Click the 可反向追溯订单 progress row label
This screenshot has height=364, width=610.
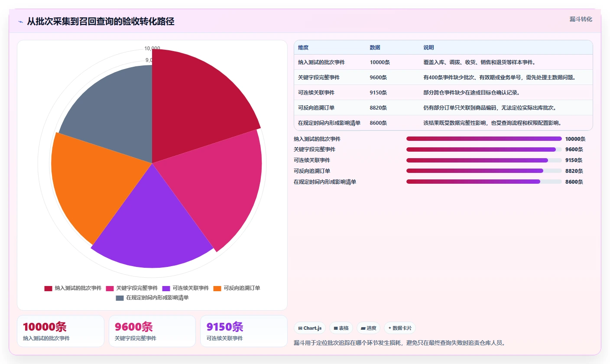(312, 171)
